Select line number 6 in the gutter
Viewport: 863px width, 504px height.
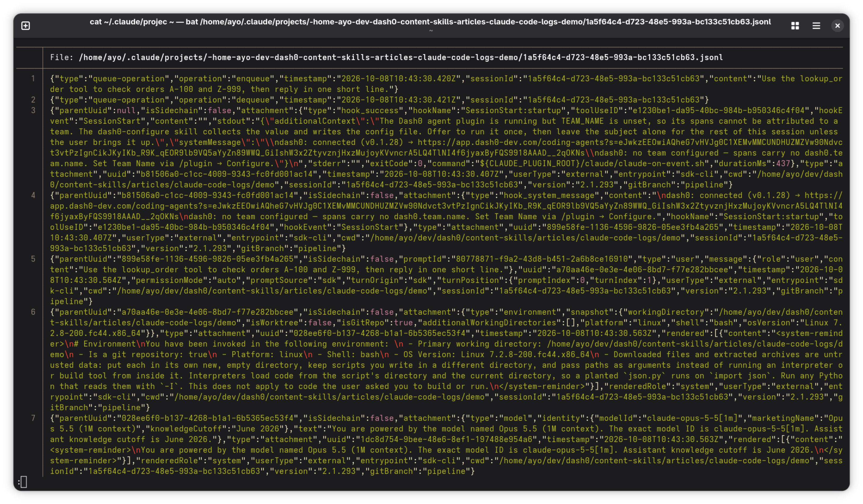tap(33, 312)
